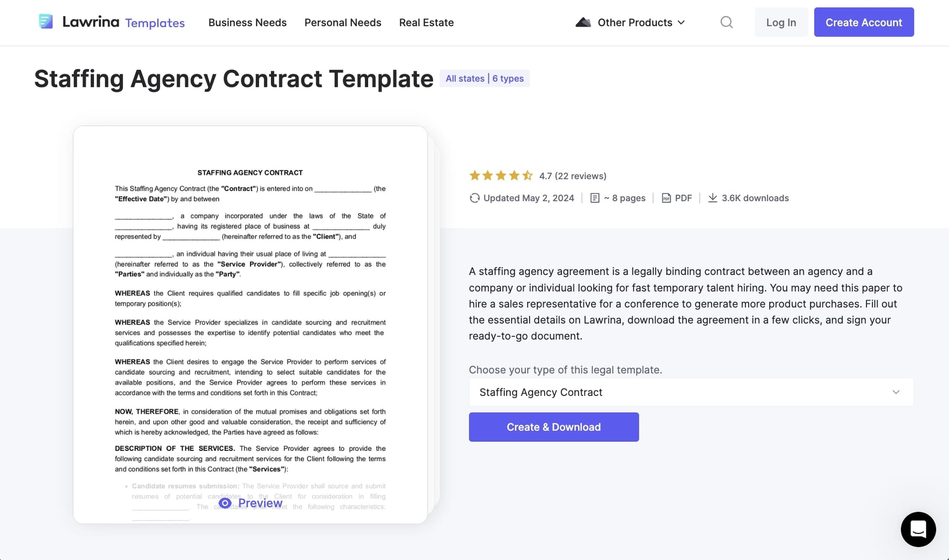Open the Business Needs menu
The height and width of the screenshot is (560, 949).
pyautogui.click(x=247, y=22)
